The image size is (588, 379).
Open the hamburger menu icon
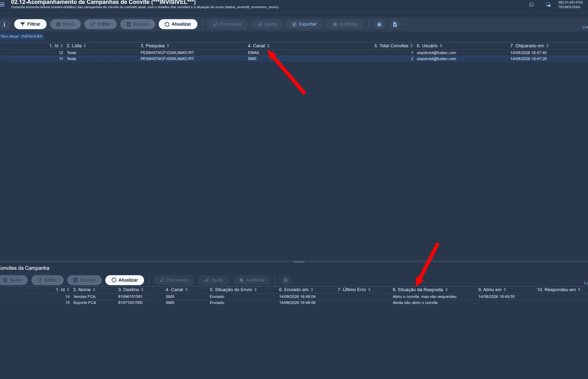(2, 5)
